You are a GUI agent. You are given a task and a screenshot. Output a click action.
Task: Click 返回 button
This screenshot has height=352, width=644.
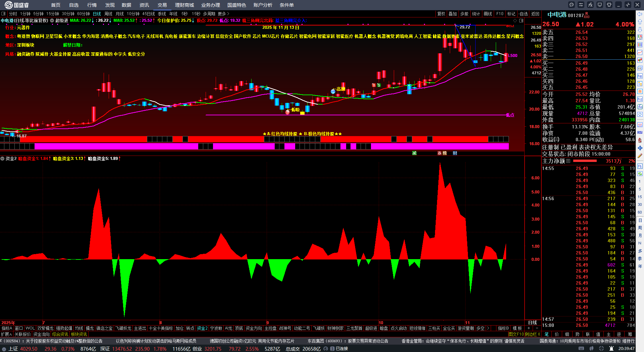click(535, 14)
